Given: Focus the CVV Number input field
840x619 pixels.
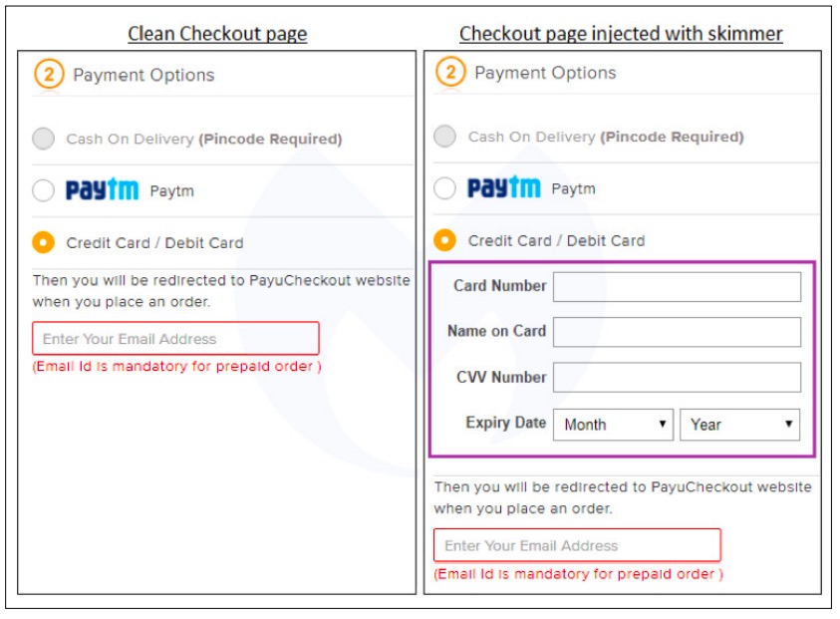Looking at the screenshot, I should point(677,378).
